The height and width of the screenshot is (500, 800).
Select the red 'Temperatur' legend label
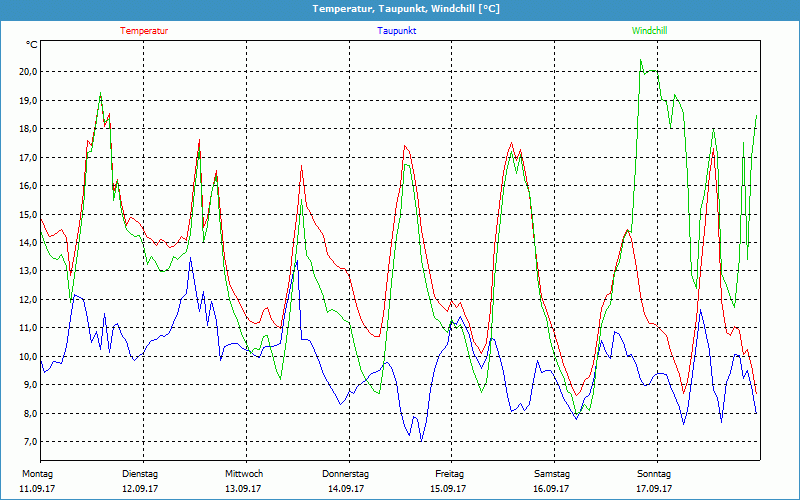(144, 31)
